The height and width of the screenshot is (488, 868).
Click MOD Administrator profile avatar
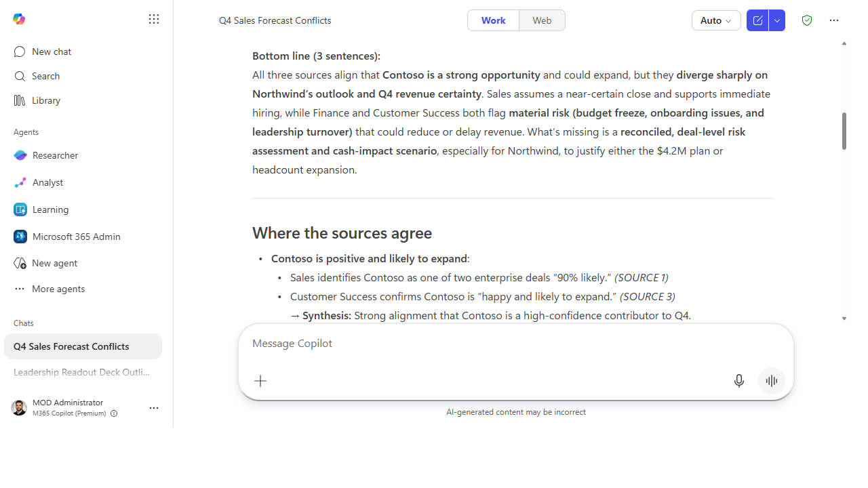[19, 407]
